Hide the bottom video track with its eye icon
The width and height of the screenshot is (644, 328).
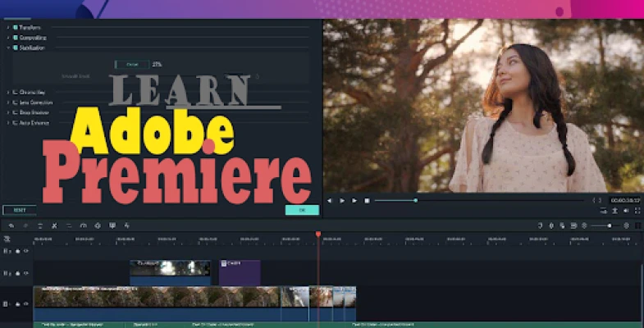coord(26,304)
